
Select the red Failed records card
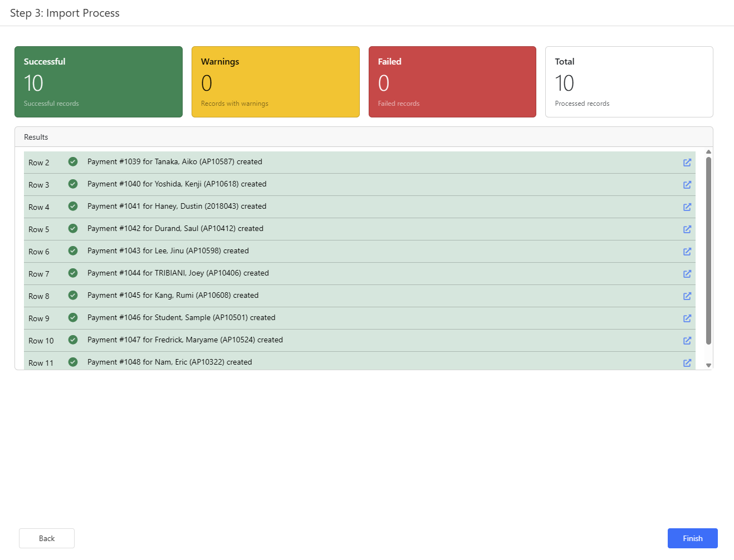point(452,82)
